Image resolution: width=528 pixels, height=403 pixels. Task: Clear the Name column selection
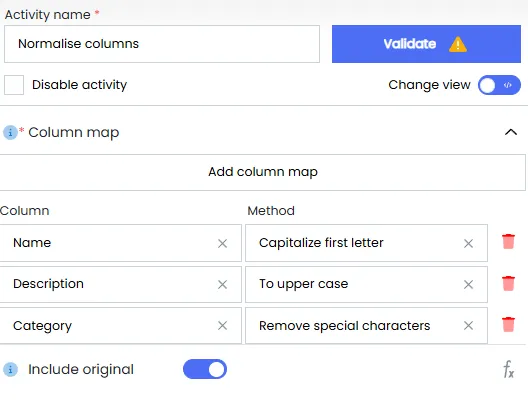point(222,243)
